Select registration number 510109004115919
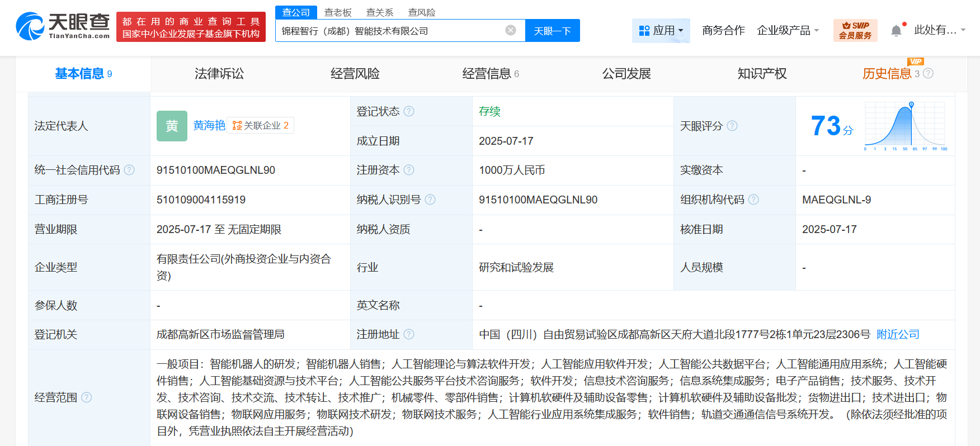 pos(201,200)
